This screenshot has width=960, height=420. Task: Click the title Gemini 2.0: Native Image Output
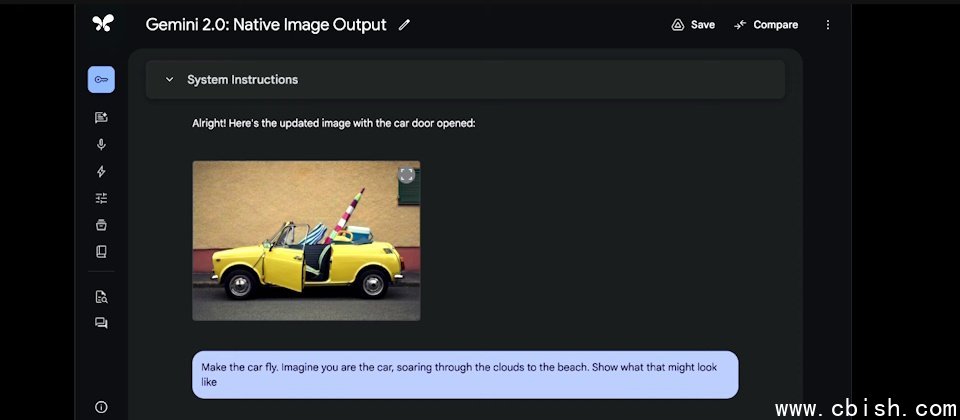[x=266, y=25]
